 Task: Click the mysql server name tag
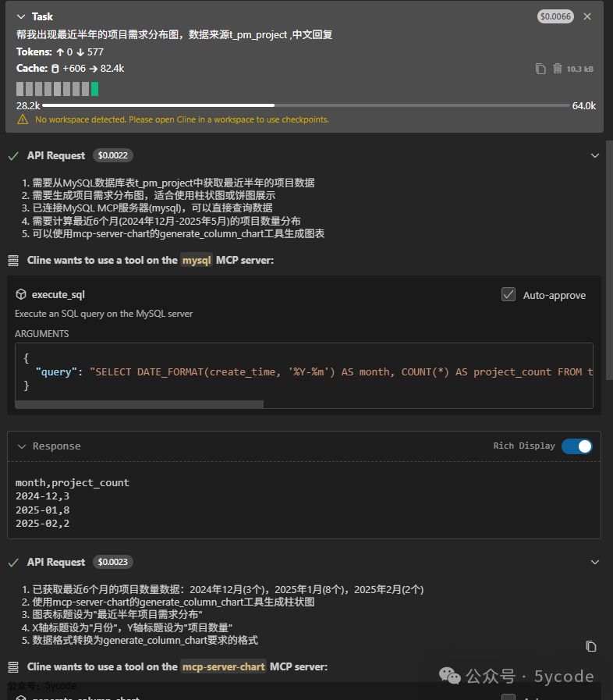(197, 261)
